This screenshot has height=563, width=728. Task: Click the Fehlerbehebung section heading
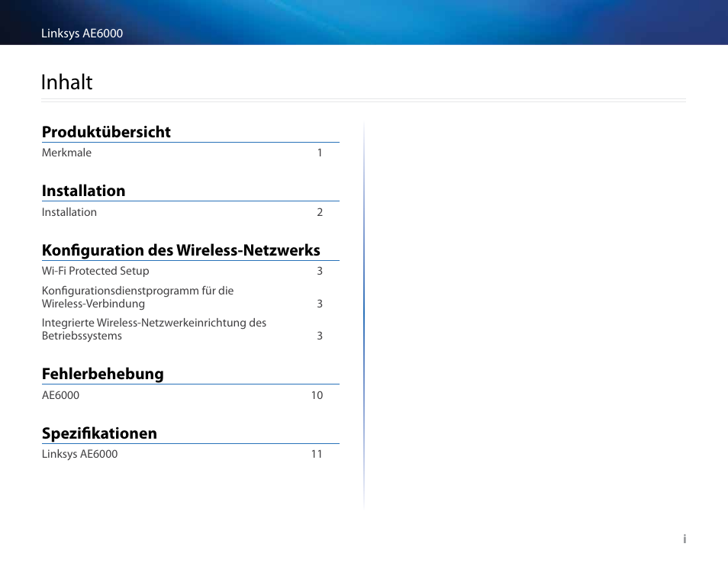pyautogui.click(x=102, y=374)
